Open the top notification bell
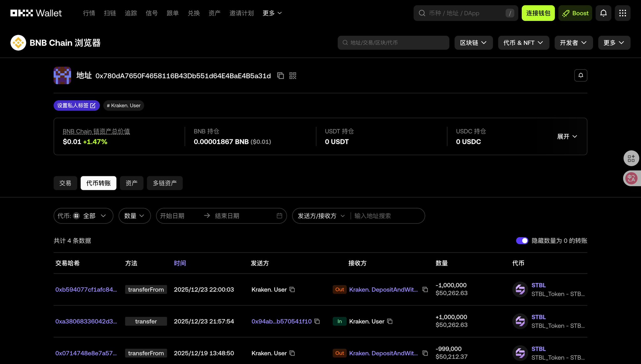 pos(603,13)
